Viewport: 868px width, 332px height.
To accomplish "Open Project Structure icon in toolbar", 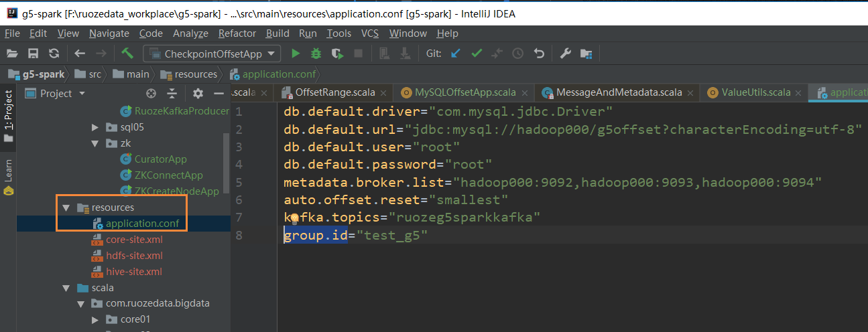I will (x=586, y=54).
